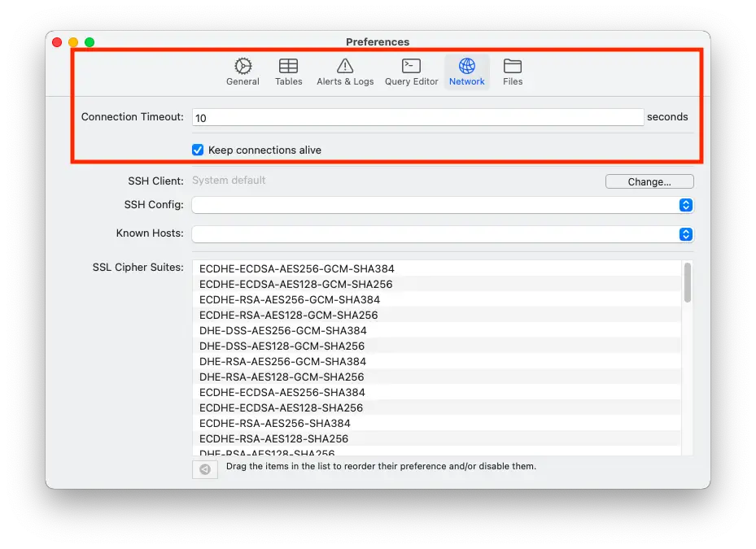This screenshot has width=756, height=549.
Task: Open SSH Config file chooser chevron
Action: pos(686,205)
